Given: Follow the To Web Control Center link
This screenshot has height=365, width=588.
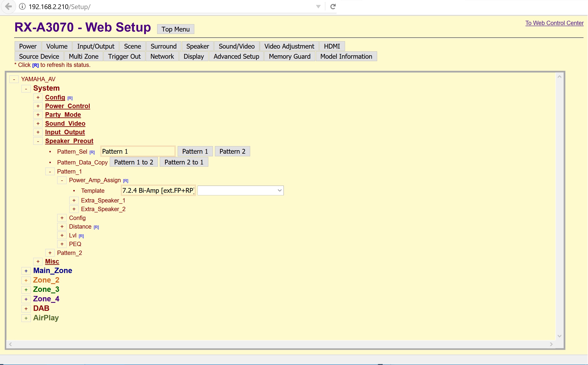Looking at the screenshot, I should pos(554,23).
